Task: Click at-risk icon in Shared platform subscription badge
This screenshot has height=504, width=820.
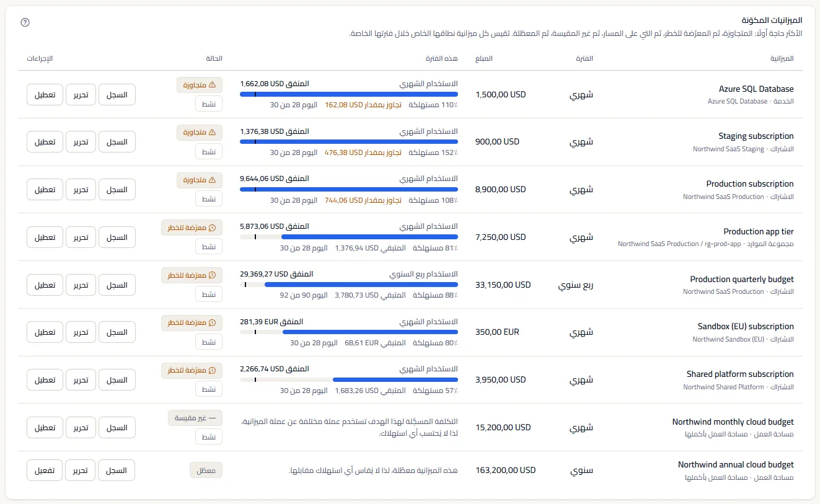Action: 212,370
